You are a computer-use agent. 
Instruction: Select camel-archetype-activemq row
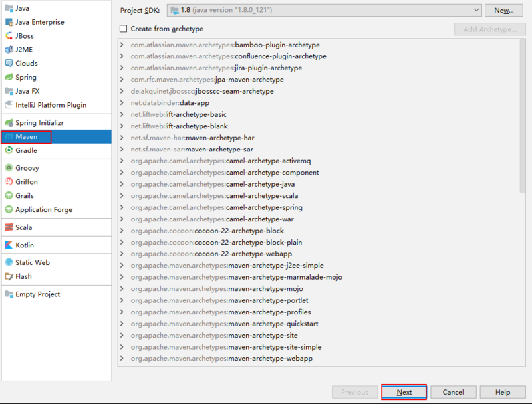[x=319, y=161]
